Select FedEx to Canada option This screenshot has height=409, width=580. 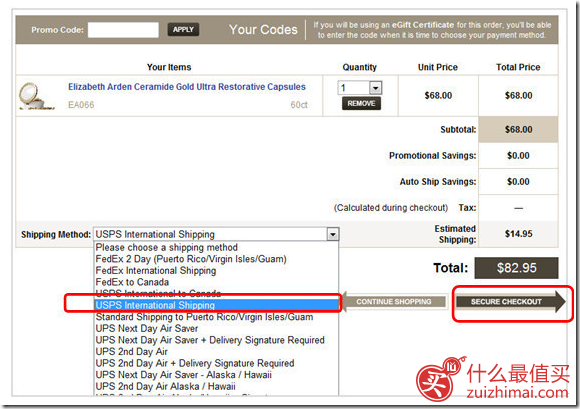click(x=216, y=282)
